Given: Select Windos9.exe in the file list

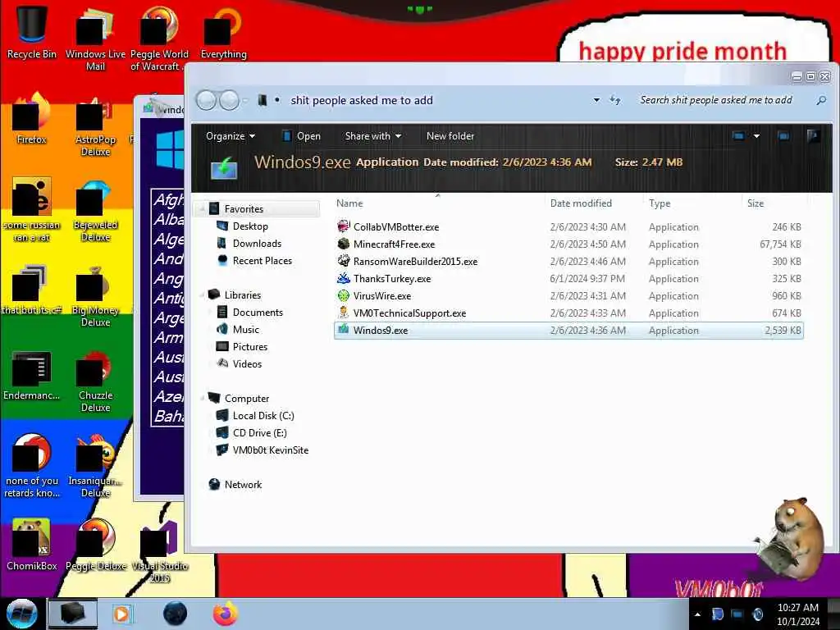Looking at the screenshot, I should click(568, 331).
